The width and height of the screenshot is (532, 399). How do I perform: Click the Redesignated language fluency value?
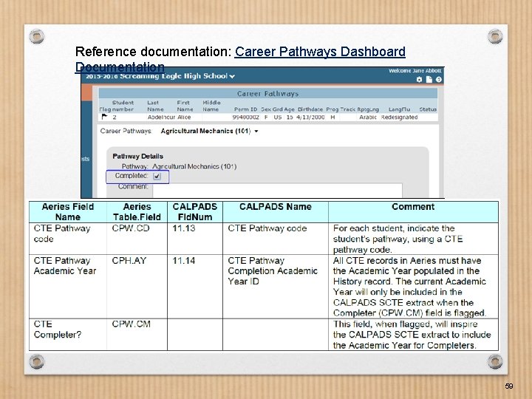(x=399, y=117)
